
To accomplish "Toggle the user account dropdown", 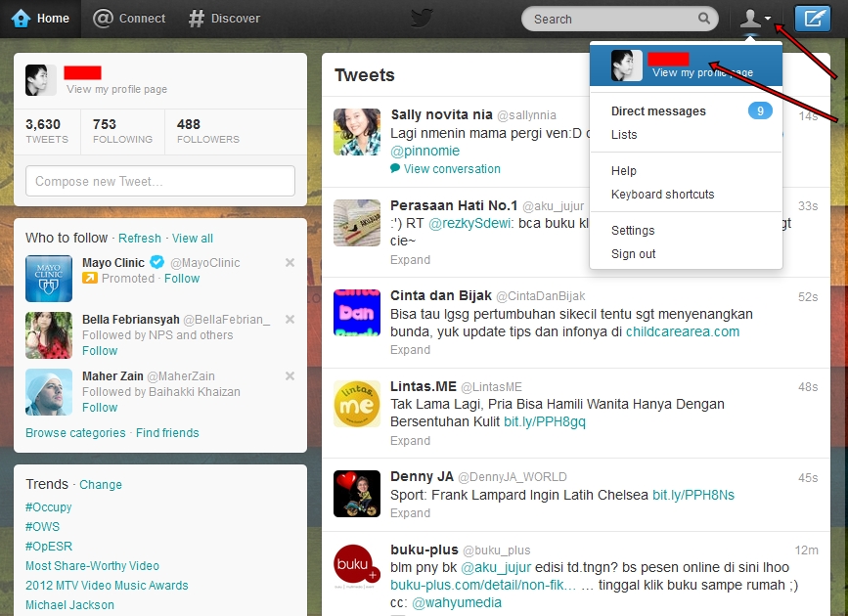I will click(755, 19).
